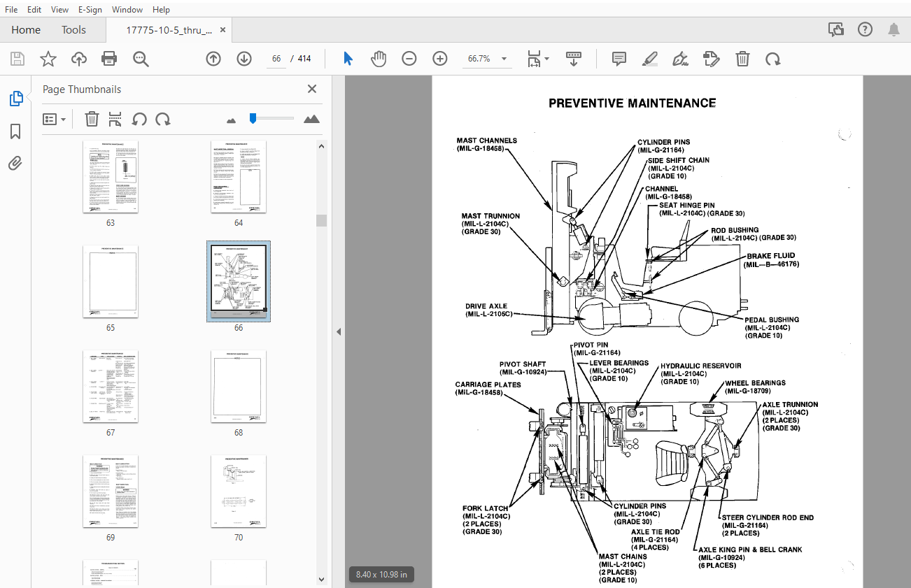Viewport: 911px width, 588px height.
Task: Add a comment sticky note
Action: coord(619,59)
